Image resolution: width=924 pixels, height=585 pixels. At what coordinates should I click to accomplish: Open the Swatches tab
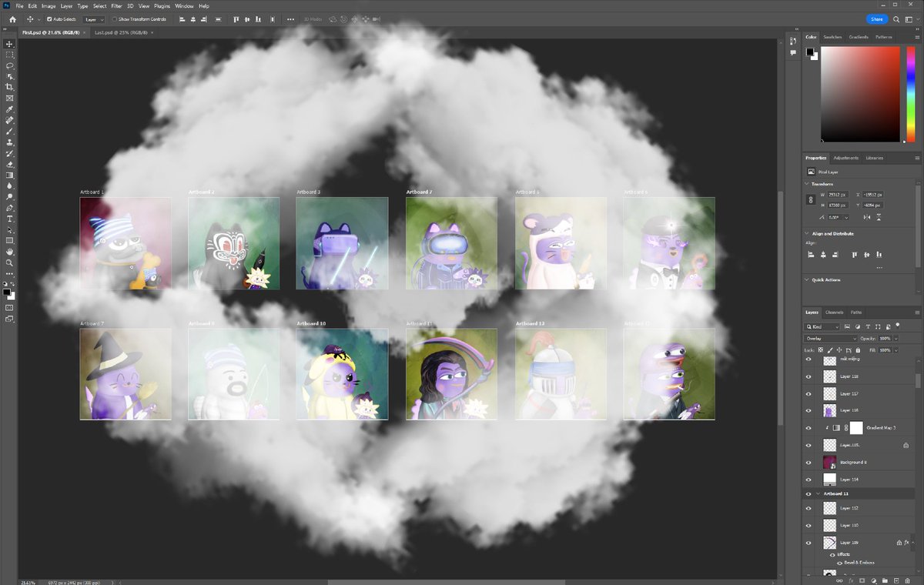pyautogui.click(x=833, y=37)
